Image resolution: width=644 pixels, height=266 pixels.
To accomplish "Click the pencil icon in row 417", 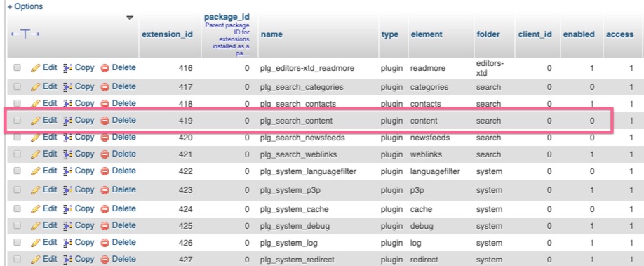I will 36,87.
